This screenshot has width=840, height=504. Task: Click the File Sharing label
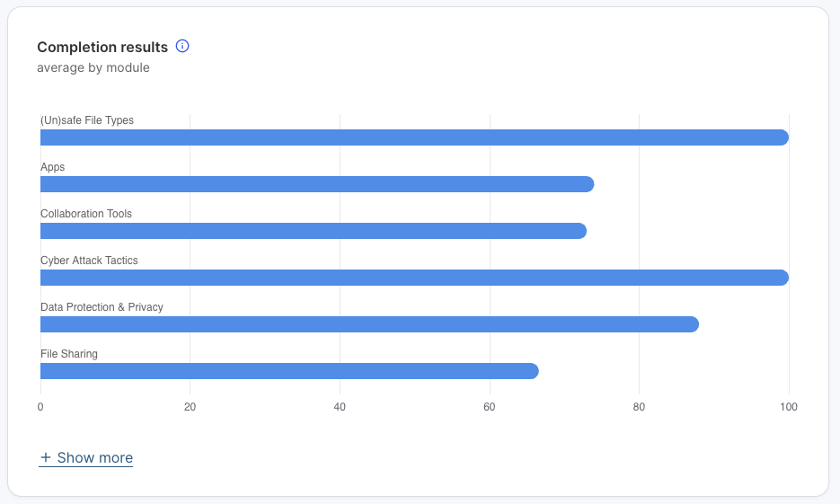(69, 354)
